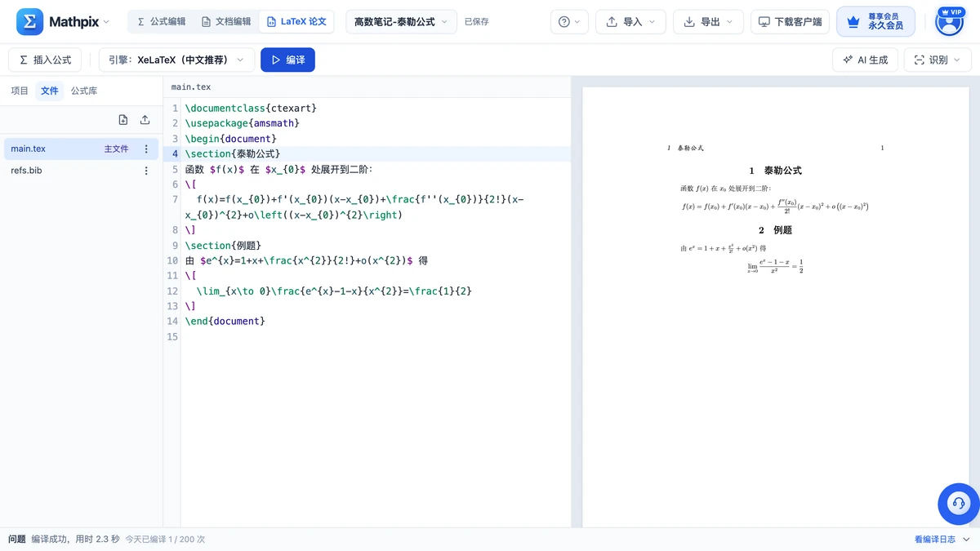This screenshot has height=551, width=980.
Task: Click the \documentclass{ctexart} line in editor
Action: (x=251, y=108)
